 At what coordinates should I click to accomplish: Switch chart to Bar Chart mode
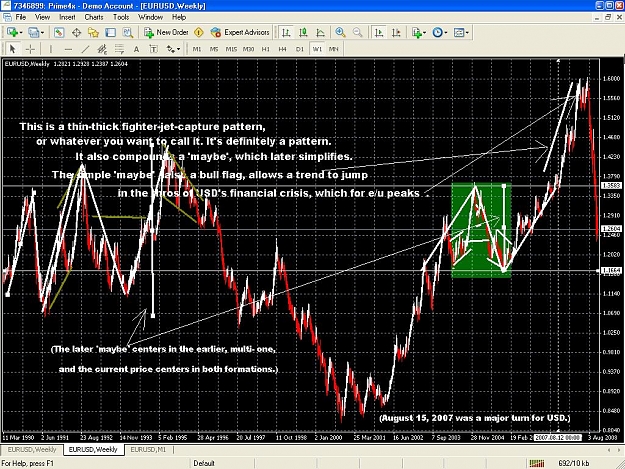(286, 33)
